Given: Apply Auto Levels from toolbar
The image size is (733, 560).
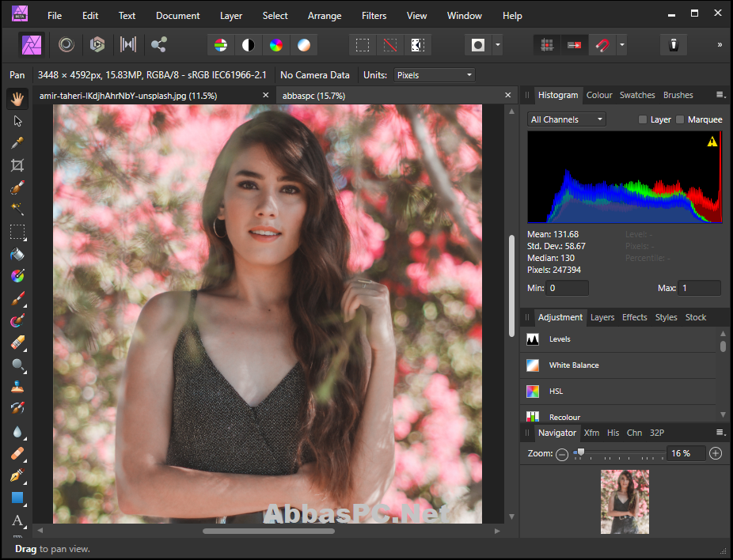Looking at the screenshot, I should click(221, 45).
